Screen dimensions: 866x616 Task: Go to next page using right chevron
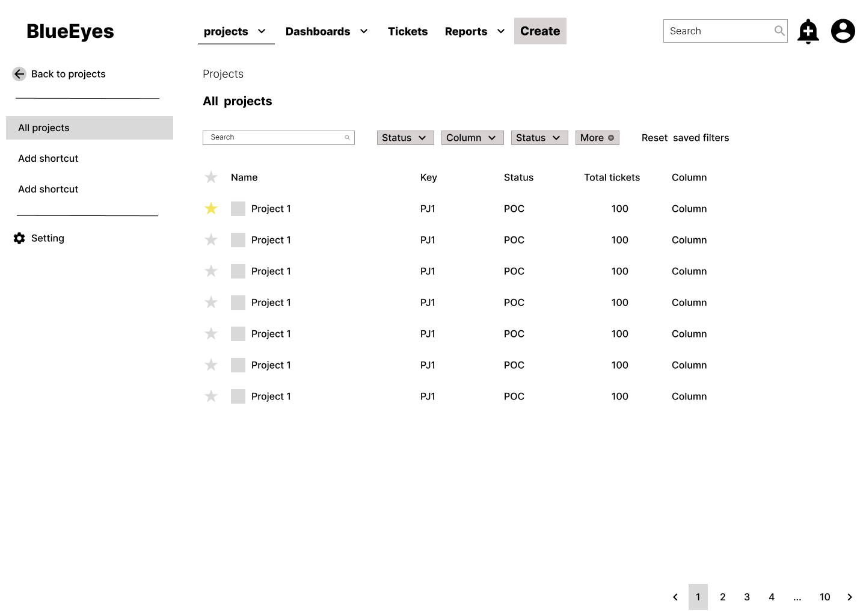click(849, 597)
